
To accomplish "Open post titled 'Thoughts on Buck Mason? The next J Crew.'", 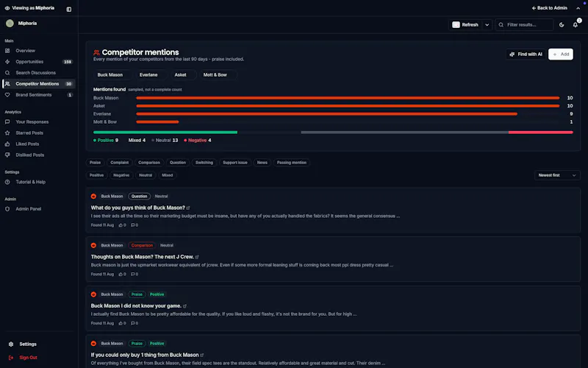I will click(x=142, y=257).
